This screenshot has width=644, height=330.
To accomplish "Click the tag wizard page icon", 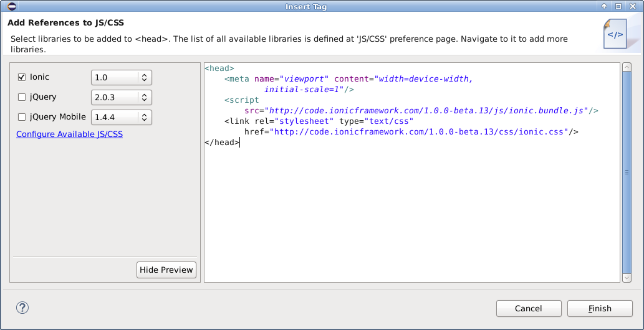I will [x=615, y=34].
